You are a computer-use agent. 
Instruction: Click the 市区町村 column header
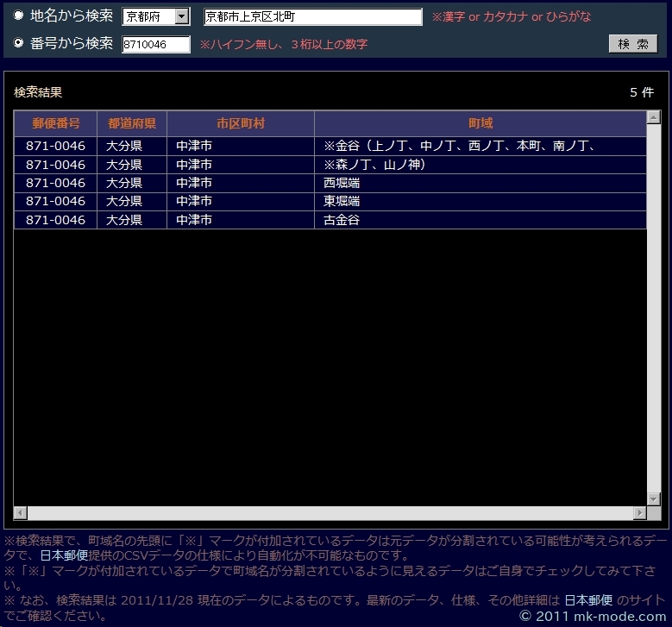pyautogui.click(x=240, y=123)
